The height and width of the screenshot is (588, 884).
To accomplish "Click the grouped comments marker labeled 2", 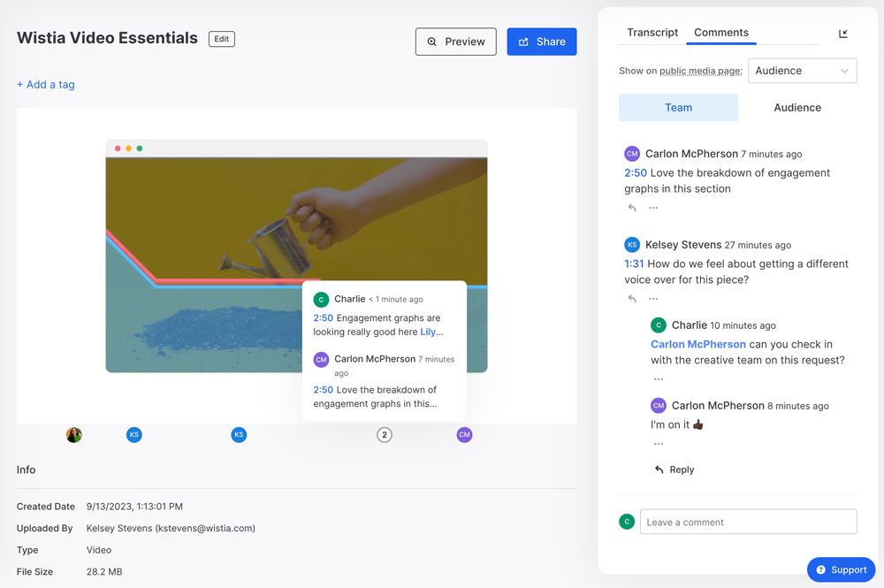I will [385, 435].
